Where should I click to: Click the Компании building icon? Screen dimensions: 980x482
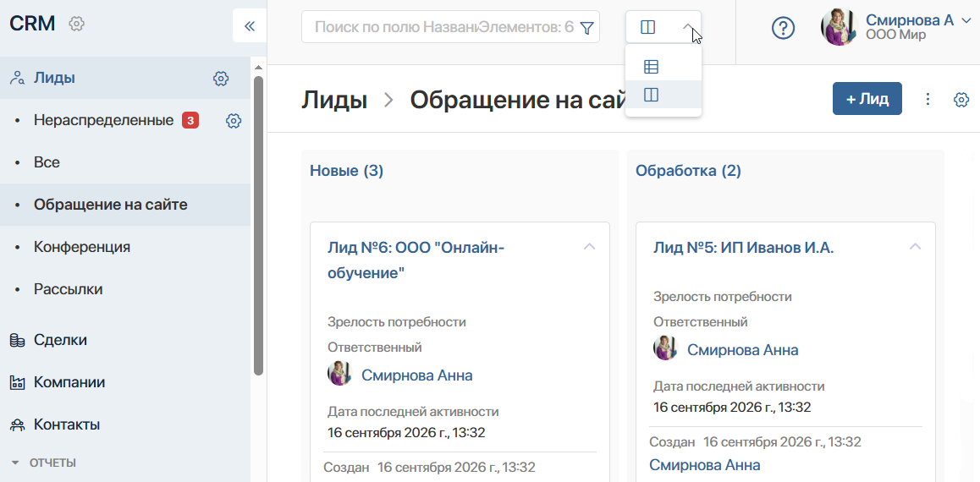pyautogui.click(x=17, y=383)
